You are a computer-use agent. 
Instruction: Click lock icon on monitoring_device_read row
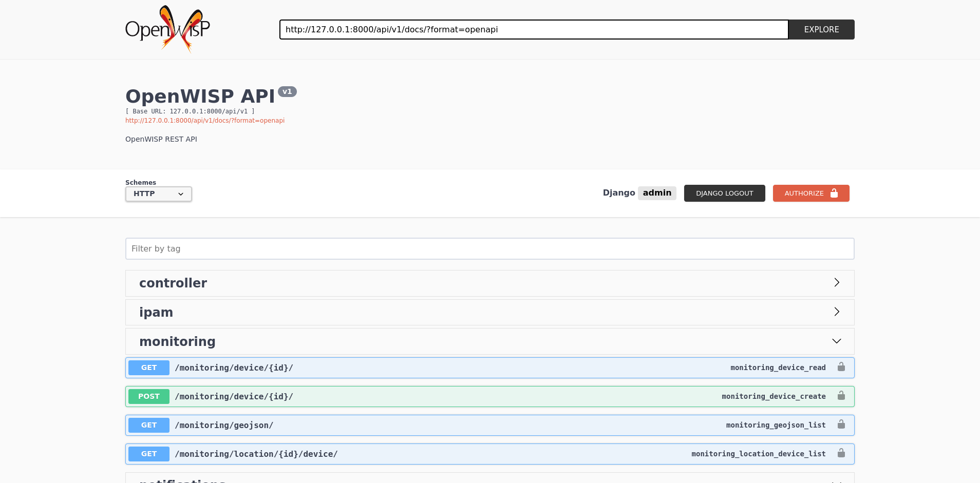tap(841, 367)
